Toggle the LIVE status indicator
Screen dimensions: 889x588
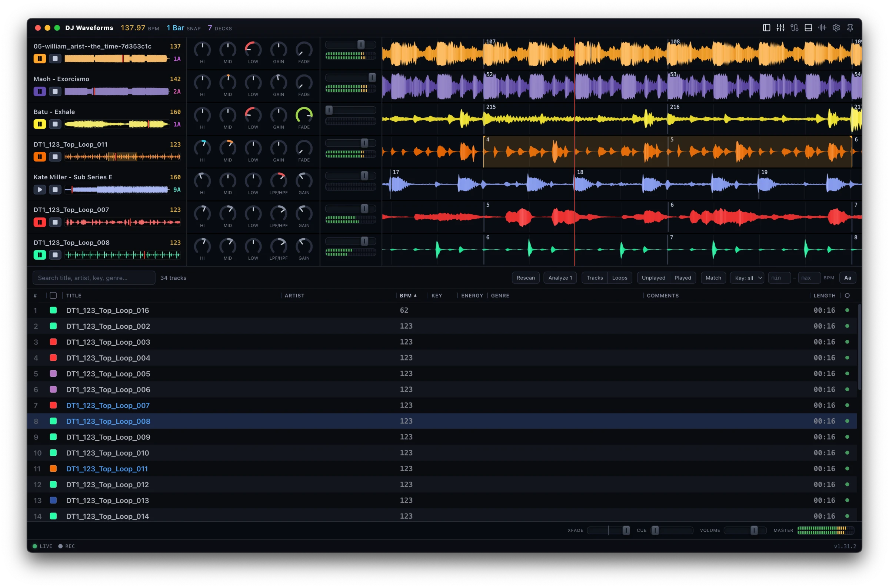[x=42, y=546]
